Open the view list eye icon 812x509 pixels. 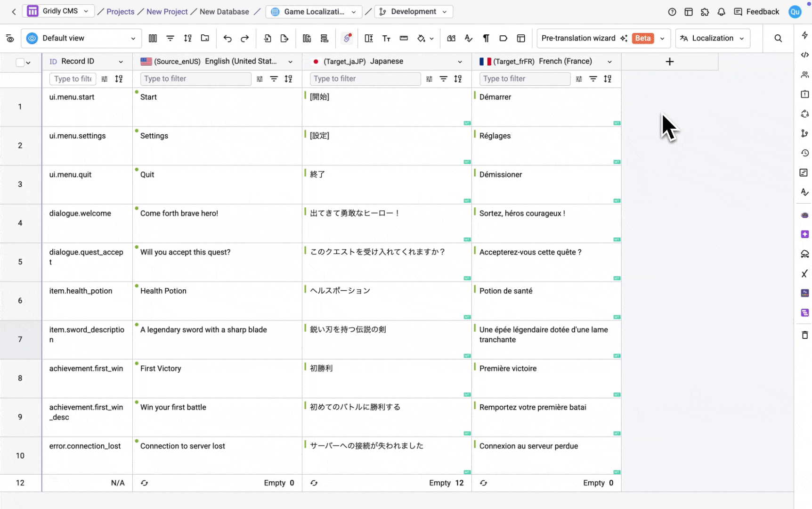[x=10, y=38]
